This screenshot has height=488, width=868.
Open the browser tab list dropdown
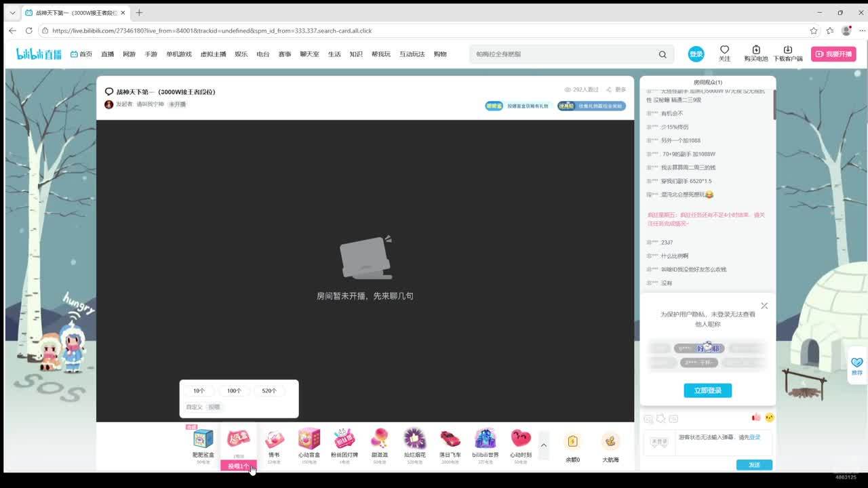[x=12, y=12]
